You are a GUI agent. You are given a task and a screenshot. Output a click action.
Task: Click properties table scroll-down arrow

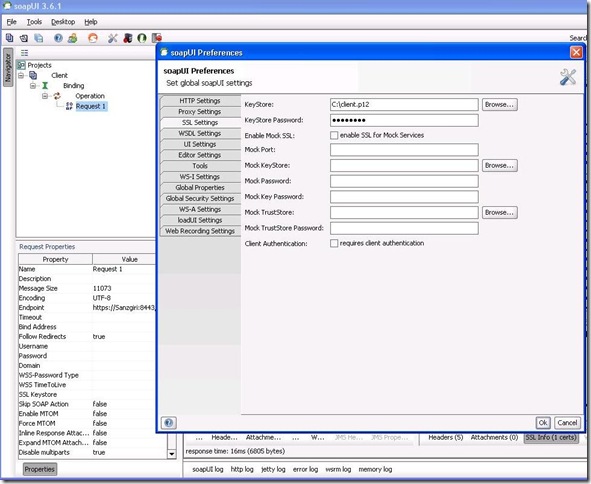[171, 454]
